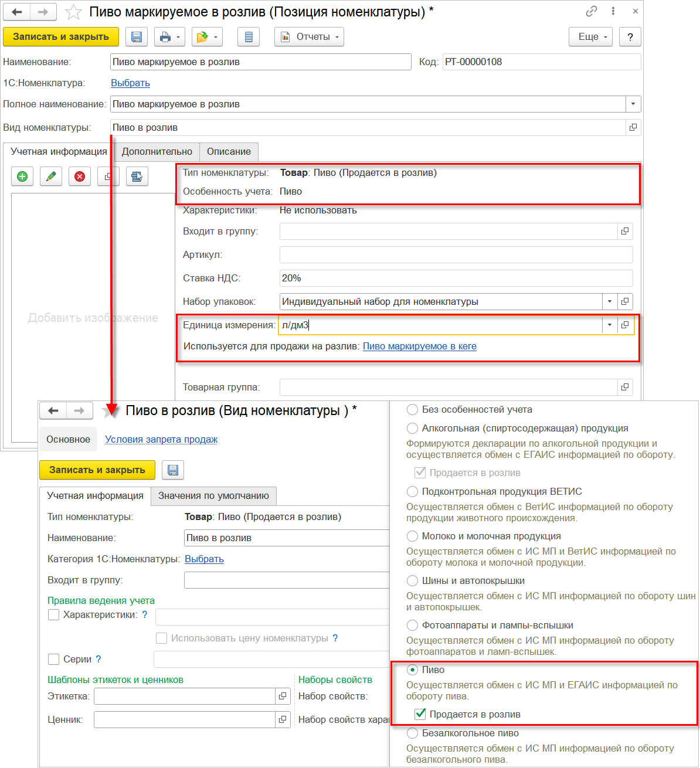Click the Выбрать link for 1С:Номенклатура

pyautogui.click(x=130, y=83)
